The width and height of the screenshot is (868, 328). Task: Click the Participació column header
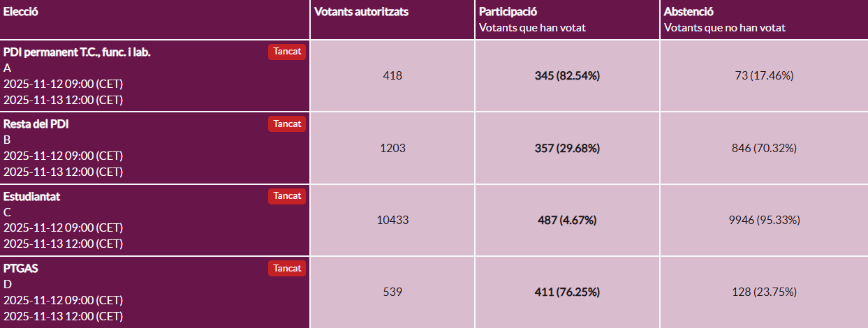(x=508, y=12)
